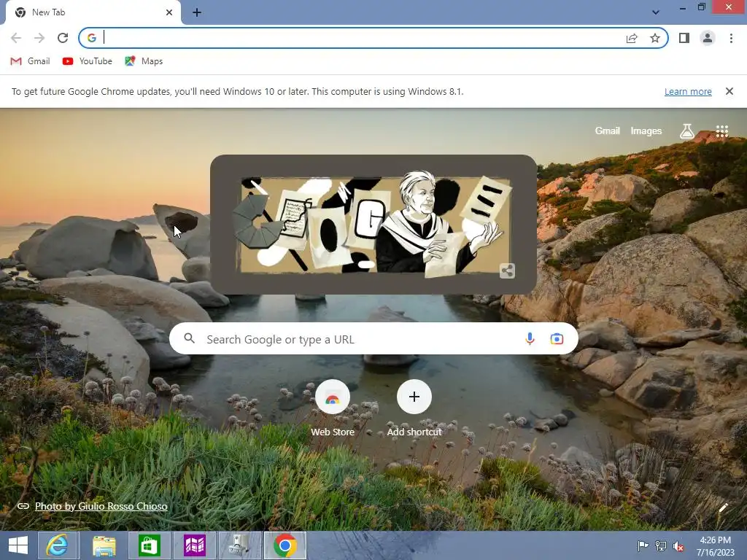Expand the tab search chevron

point(656,12)
